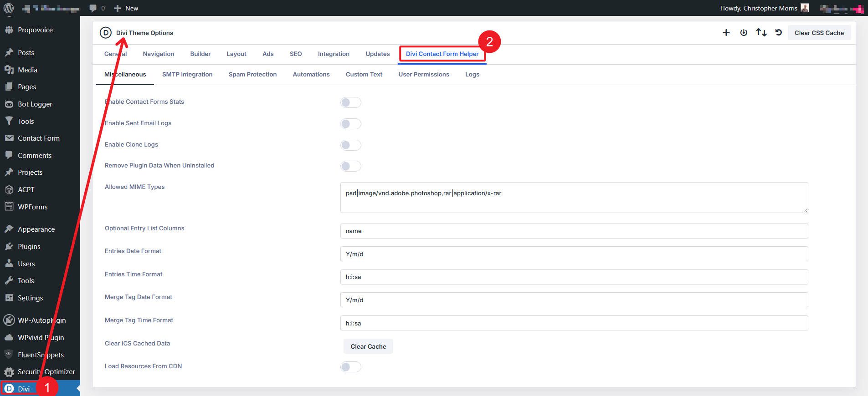The width and height of the screenshot is (868, 396).
Task: Open the Custom Text sub-tab
Action: 364,75
